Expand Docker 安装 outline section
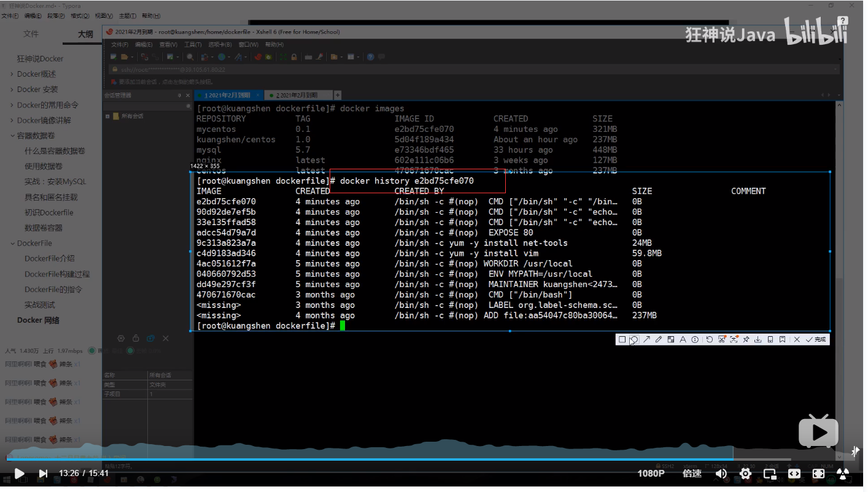Image resolution: width=868 pixels, height=492 pixels. click(x=12, y=90)
